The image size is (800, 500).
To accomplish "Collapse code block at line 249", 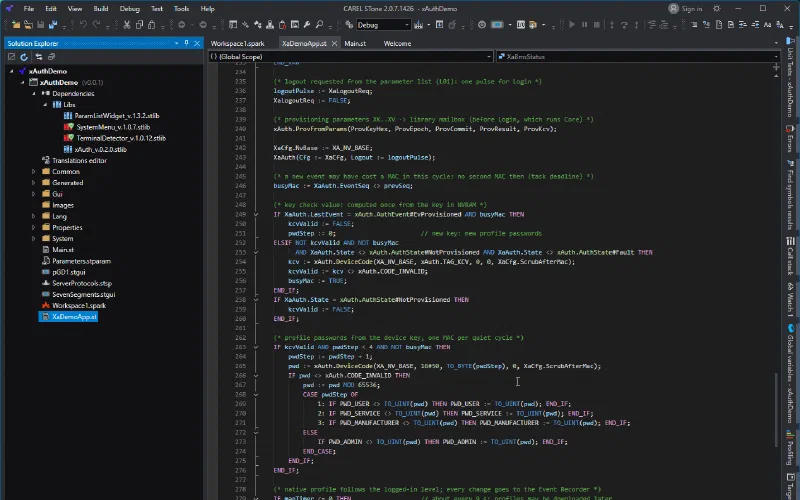I will (x=256, y=215).
